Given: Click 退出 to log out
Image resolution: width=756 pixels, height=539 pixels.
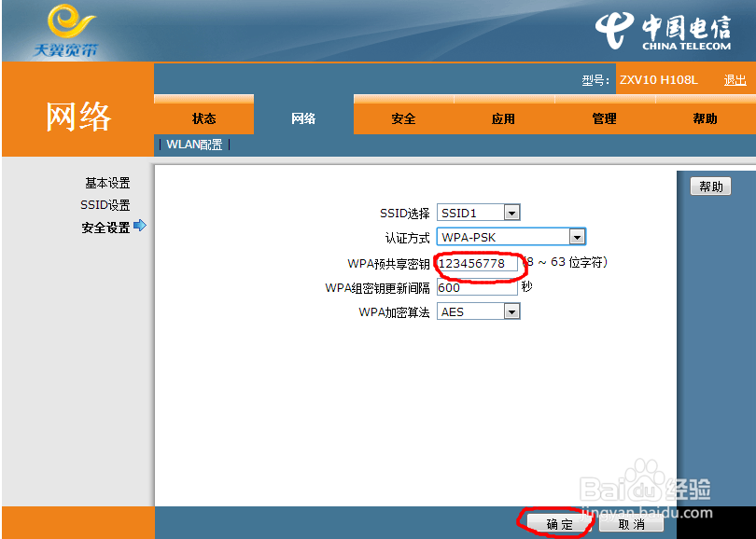Looking at the screenshot, I should coord(735,79).
